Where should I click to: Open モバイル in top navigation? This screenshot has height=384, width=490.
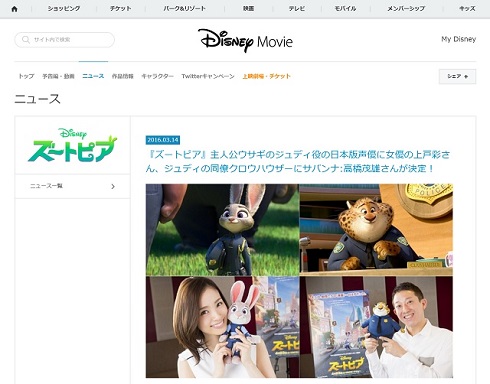tap(345, 9)
